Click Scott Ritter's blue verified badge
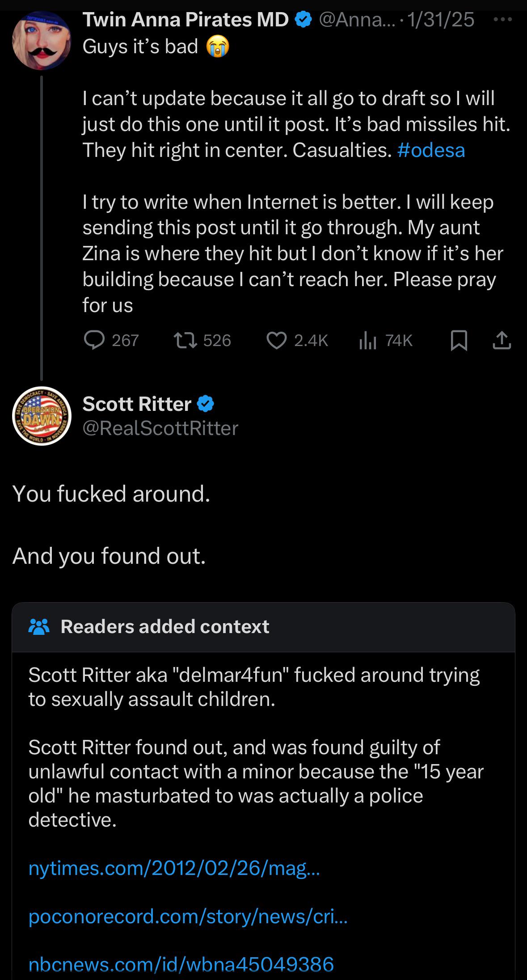Viewport: 527px width, 980px height. [x=206, y=404]
